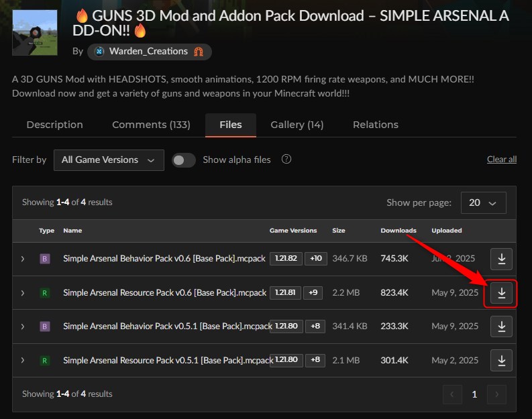Click the 301.4K downloads value
532x419 pixels.
pyautogui.click(x=394, y=360)
